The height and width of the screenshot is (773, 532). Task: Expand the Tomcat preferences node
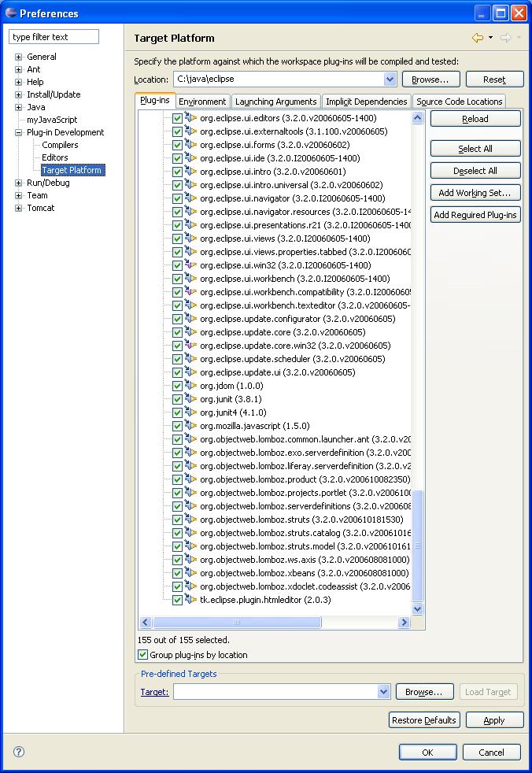pos(18,208)
